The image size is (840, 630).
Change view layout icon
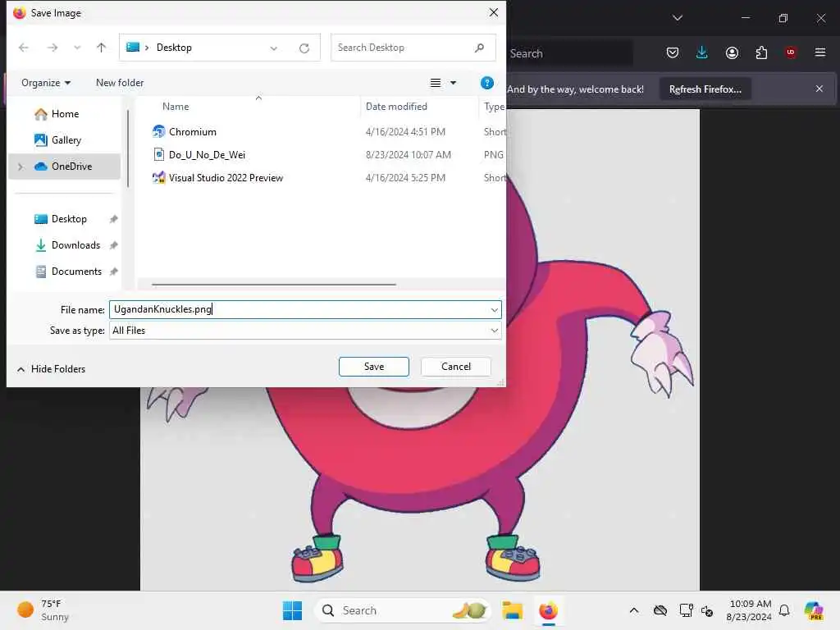pyautogui.click(x=436, y=83)
